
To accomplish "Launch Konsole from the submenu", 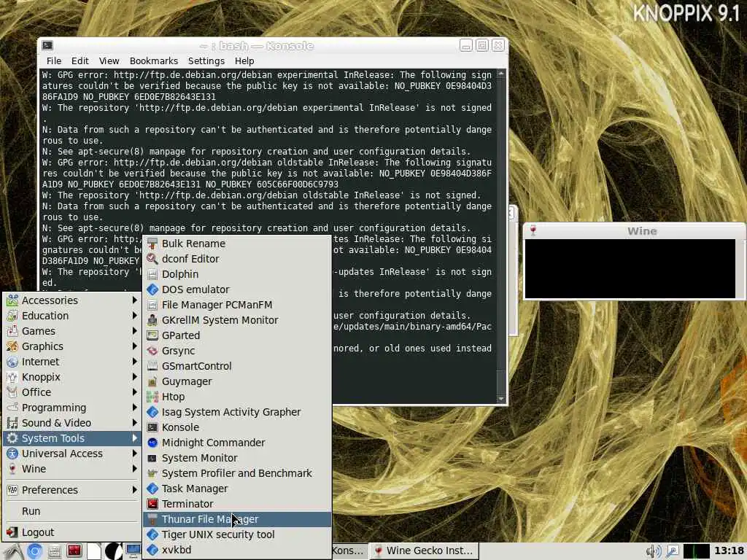I will (x=237, y=427).
